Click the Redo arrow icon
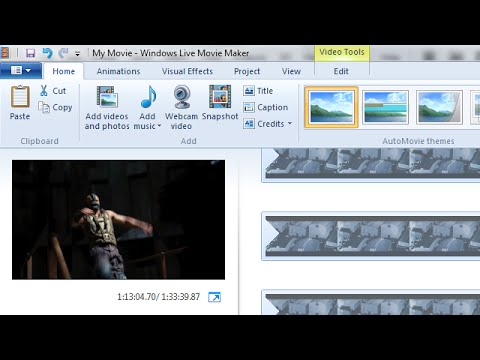 coord(63,53)
